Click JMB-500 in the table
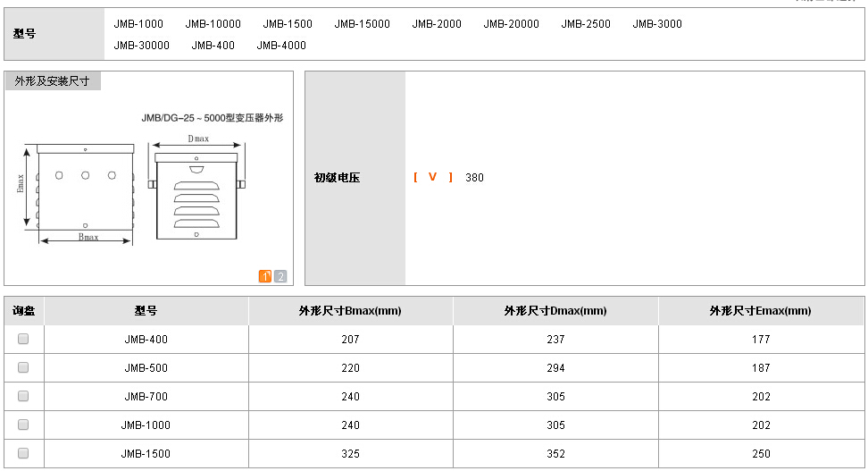868x471 pixels. 146,368
